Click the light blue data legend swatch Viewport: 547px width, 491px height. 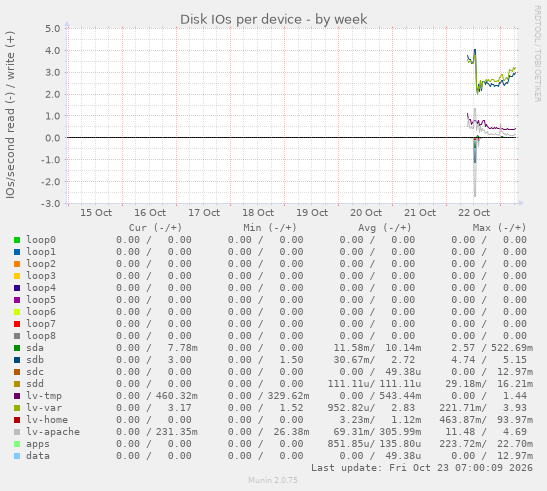pyautogui.click(x=17, y=456)
